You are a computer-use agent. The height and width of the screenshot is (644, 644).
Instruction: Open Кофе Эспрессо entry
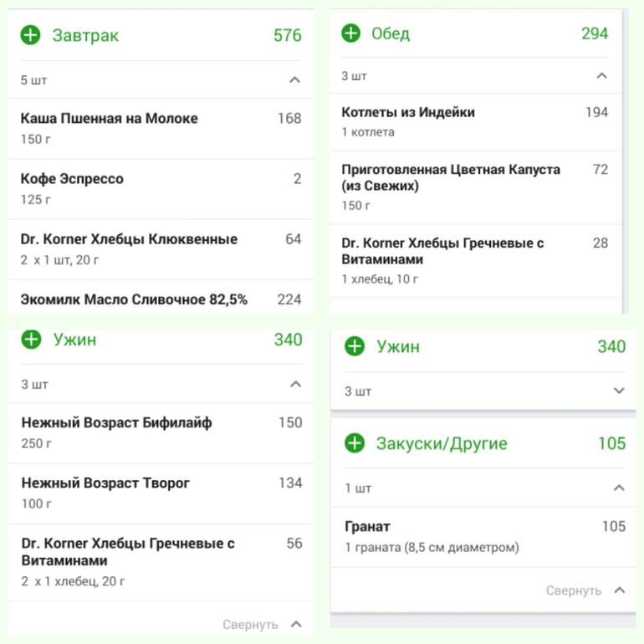tap(161, 189)
